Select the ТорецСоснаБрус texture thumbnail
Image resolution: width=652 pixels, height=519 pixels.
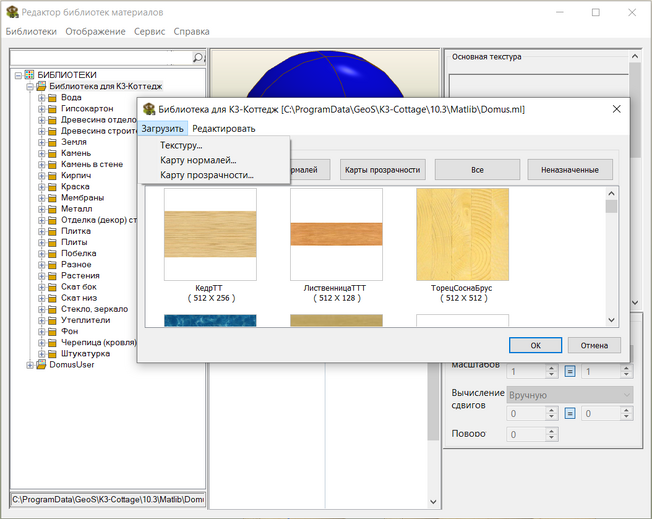(x=462, y=235)
